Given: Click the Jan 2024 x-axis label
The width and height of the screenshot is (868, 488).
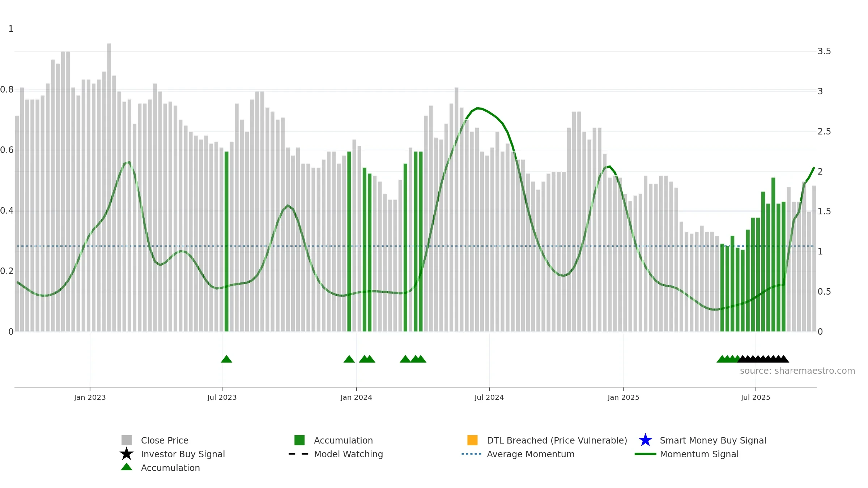Looking at the screenshot, I should [356, 397].
